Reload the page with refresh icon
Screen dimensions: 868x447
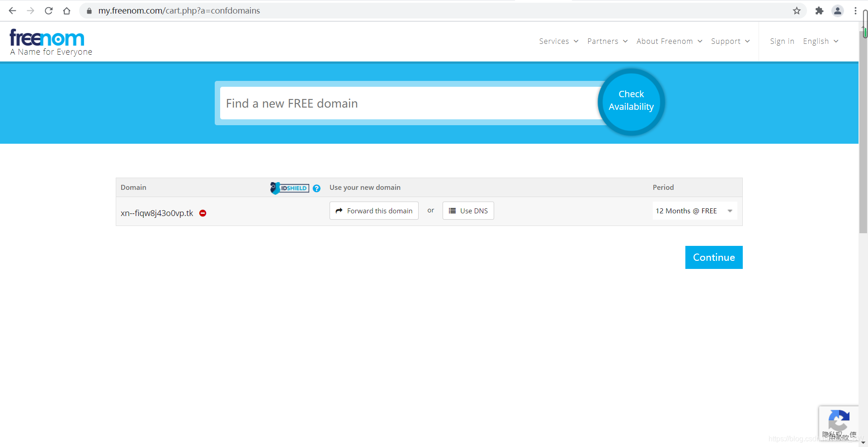click(48, 10)
